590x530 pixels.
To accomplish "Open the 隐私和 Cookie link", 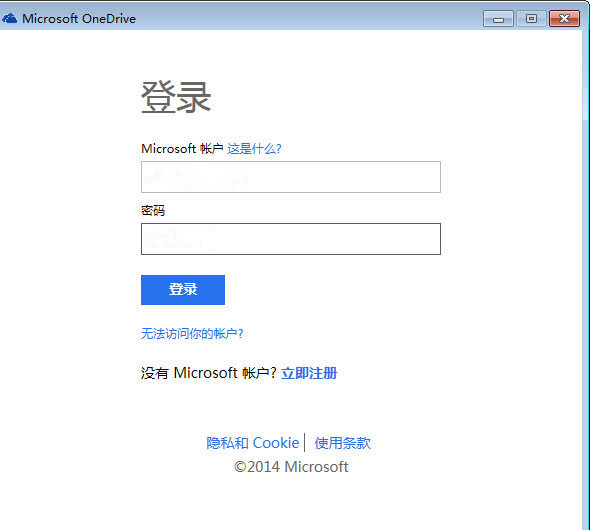I will [x=252, y=443].
